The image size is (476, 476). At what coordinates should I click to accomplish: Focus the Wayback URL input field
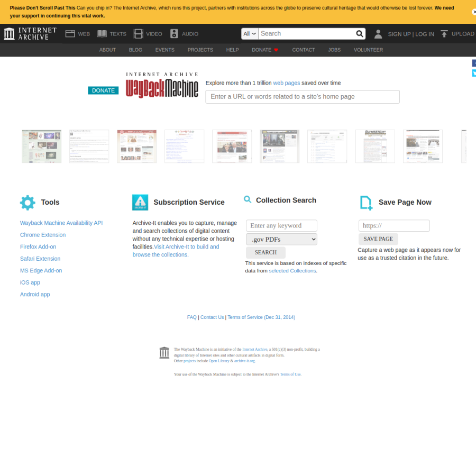tap(303, 97)
